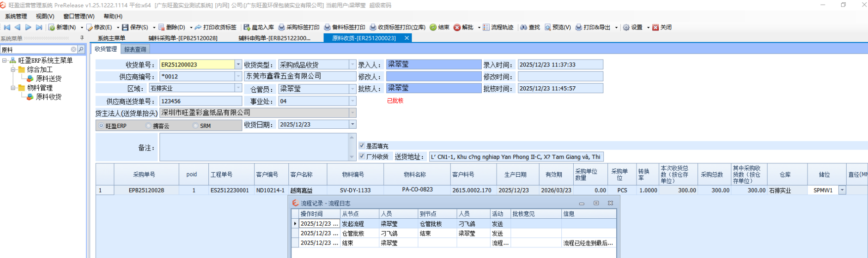Click 打印收货标签 toolbar icon
868x258 pixels.
[x=198, y=27]
